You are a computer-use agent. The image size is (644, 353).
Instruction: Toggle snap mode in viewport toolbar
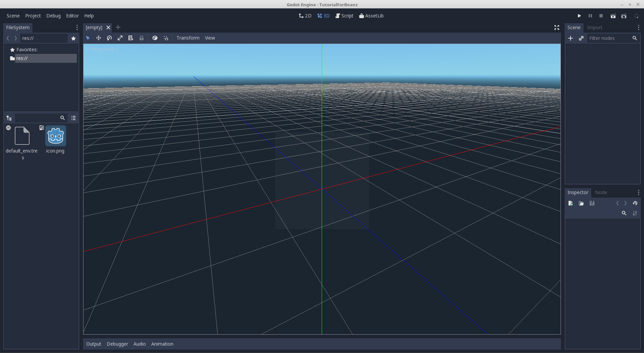point(166,38)
